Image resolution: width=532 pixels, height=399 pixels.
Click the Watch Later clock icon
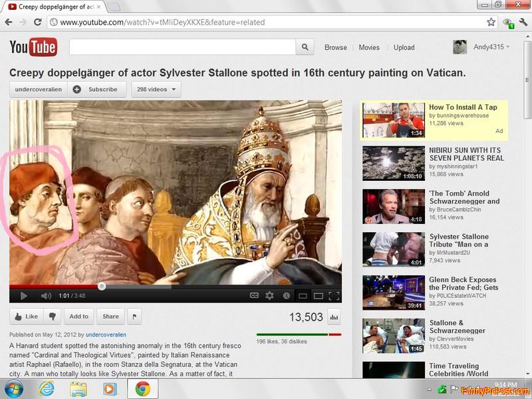pyautogui.click(x=287, y=296)
